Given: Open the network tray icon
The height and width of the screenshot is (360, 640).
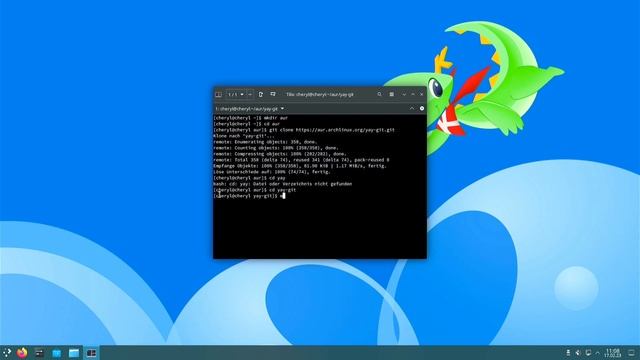Looking at the screenshot, I should pos(588,353).
